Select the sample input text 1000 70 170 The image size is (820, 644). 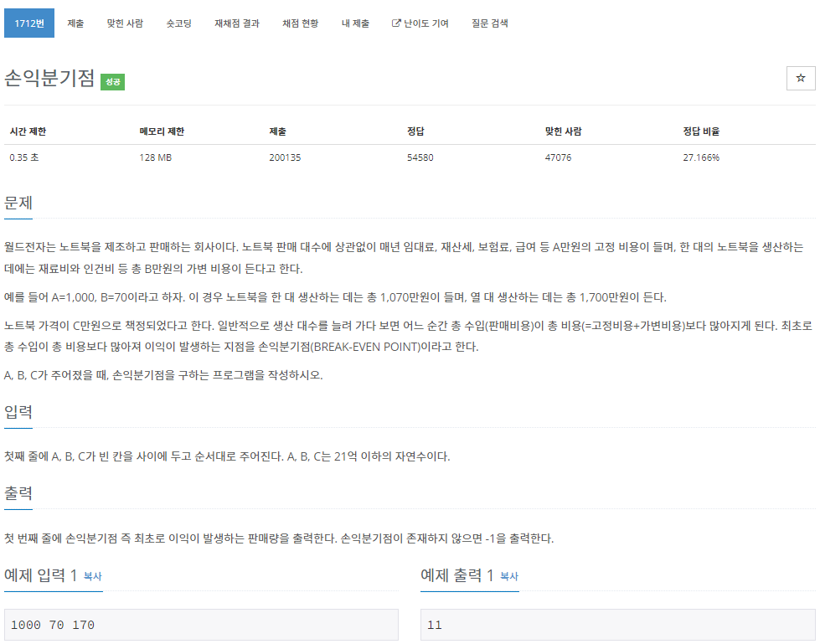pos(53,625)
